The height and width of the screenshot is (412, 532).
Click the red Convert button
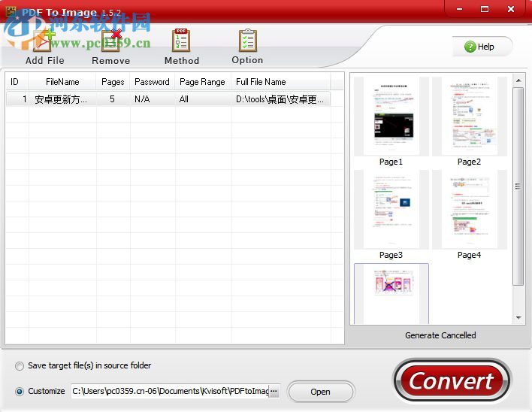tap(452, 380)
